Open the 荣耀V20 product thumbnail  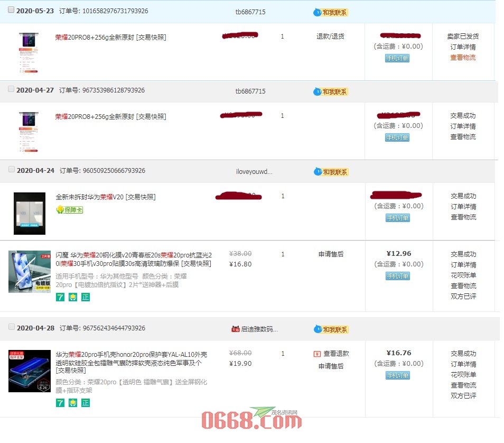30,213
